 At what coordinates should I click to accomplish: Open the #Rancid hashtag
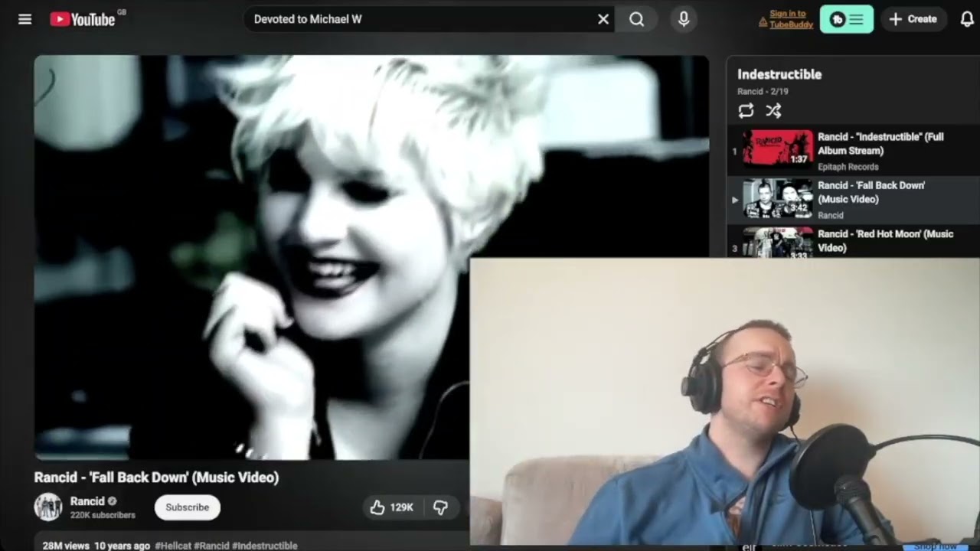click(x=211, y=546)
